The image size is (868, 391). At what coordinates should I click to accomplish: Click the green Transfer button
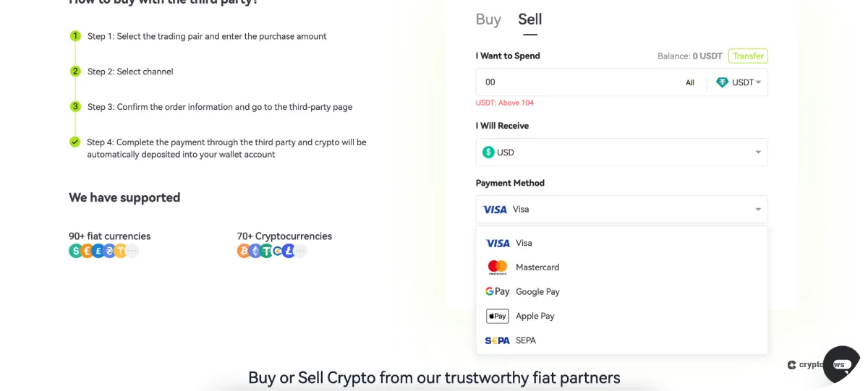coord(748,56)
